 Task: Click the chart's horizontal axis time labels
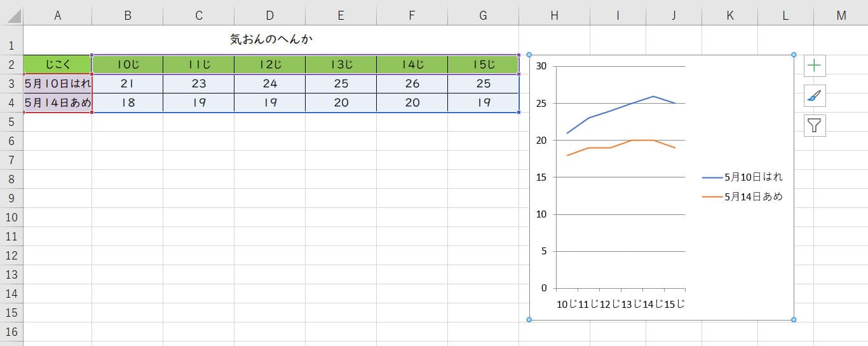click(x=620, y=304)
